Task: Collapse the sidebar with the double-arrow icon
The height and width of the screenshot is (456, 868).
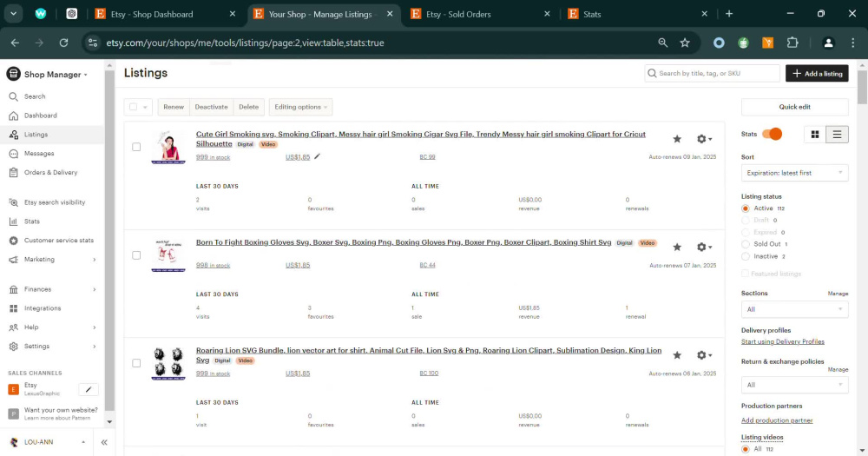Action: 104,442
